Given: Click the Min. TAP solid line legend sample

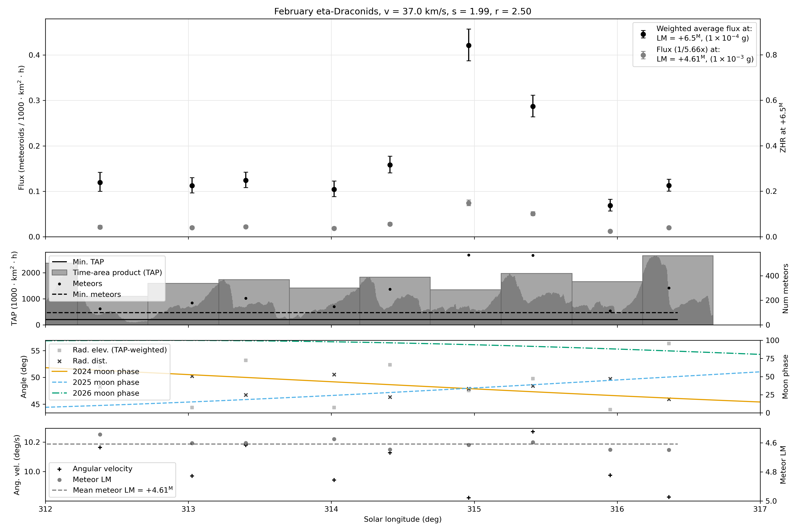Looking at the screenshot, I should [59, 262].
